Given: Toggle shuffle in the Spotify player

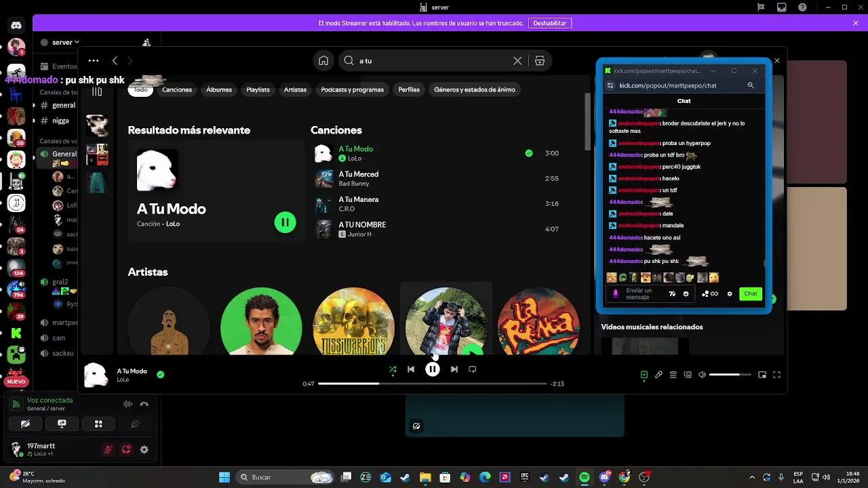Looking at the screenshot, I should click(x=392, y=369).
